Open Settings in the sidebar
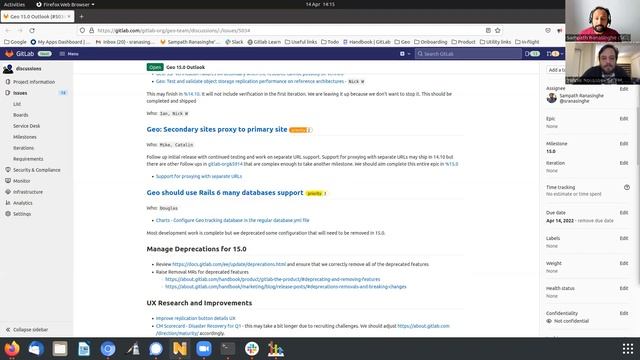The width and height of the screenshot is (640, 360). [x=22, y=214]
